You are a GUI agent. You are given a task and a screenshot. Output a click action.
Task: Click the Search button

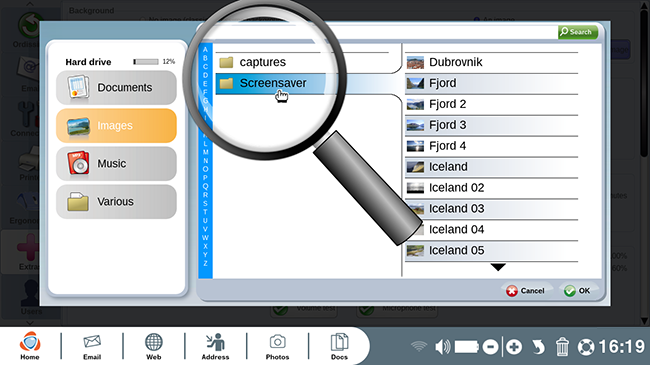578,32
